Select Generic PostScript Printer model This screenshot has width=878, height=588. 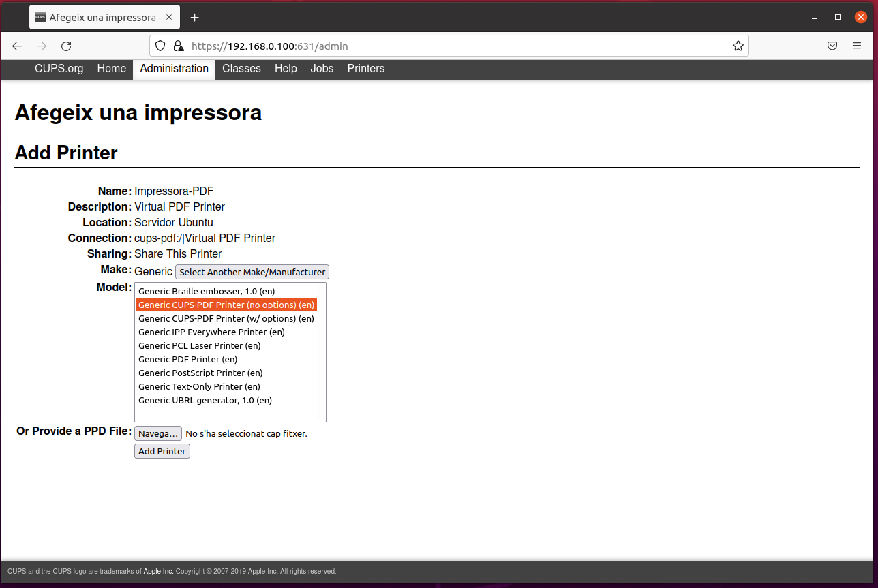(x=200, y=373)
